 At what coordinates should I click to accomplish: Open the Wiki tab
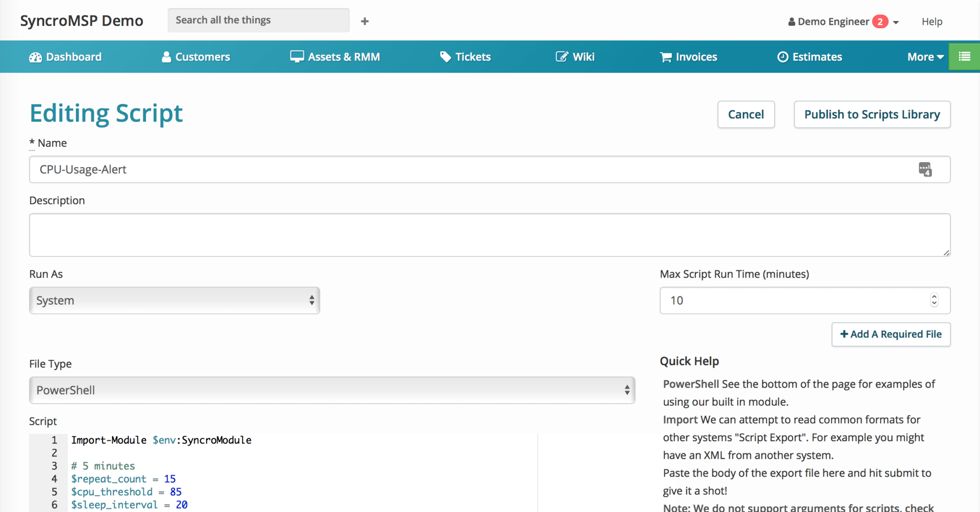point(575,57)
